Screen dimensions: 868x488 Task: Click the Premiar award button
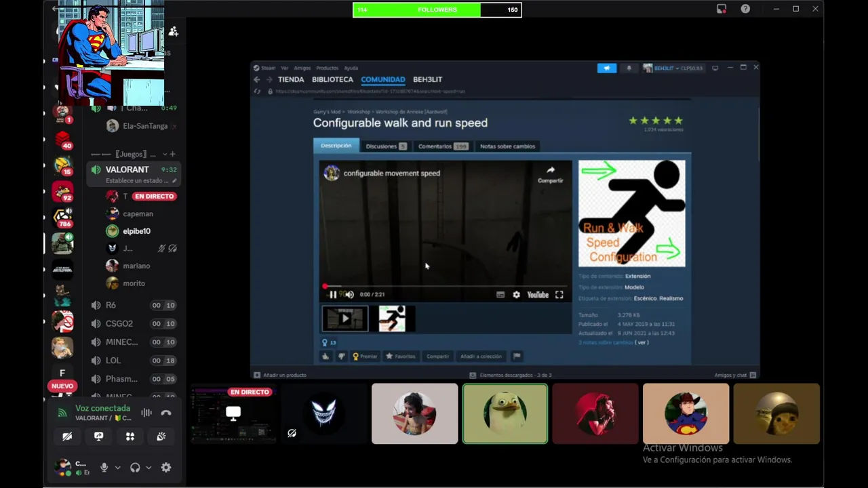pos(365,356)
